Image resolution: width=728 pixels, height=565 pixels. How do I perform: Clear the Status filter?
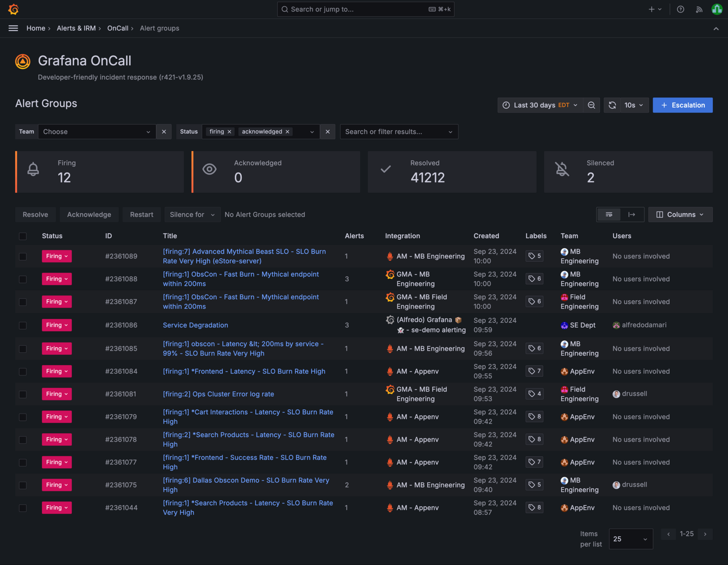tap(328, 132)
